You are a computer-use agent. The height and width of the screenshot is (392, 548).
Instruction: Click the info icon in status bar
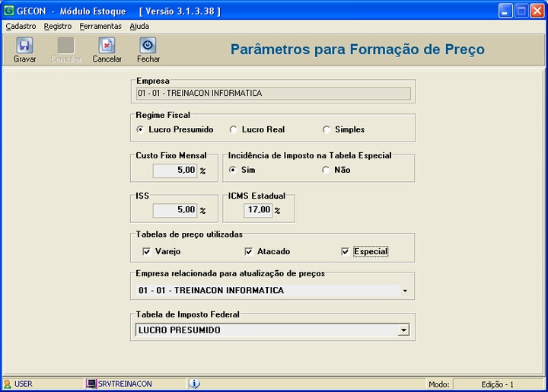(x=194, y=384)
